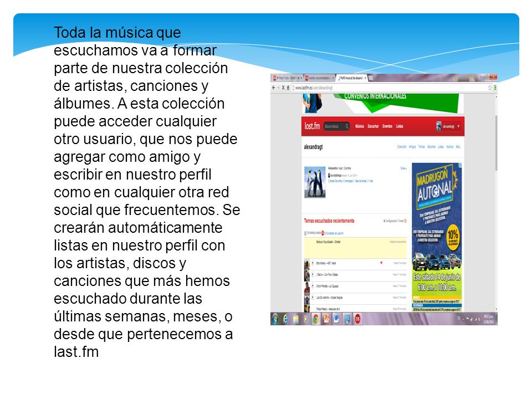
Task: Open the Last.fm scrobbler taskbar icon
Action: (x=357, y=319)
